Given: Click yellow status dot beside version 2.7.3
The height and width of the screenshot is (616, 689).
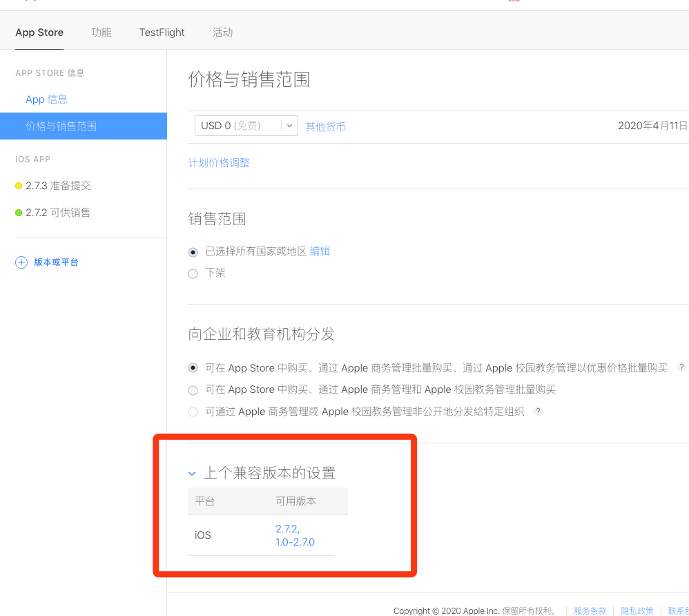Looking at the screenshot, I should tap(19, 185).
